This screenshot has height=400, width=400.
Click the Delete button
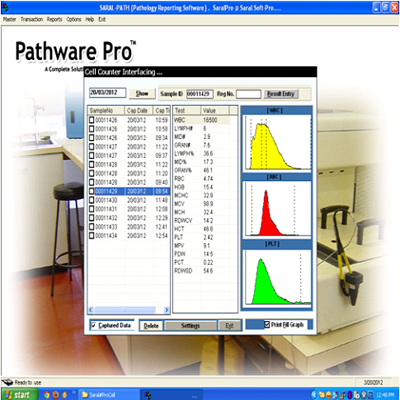coord(151,326)
